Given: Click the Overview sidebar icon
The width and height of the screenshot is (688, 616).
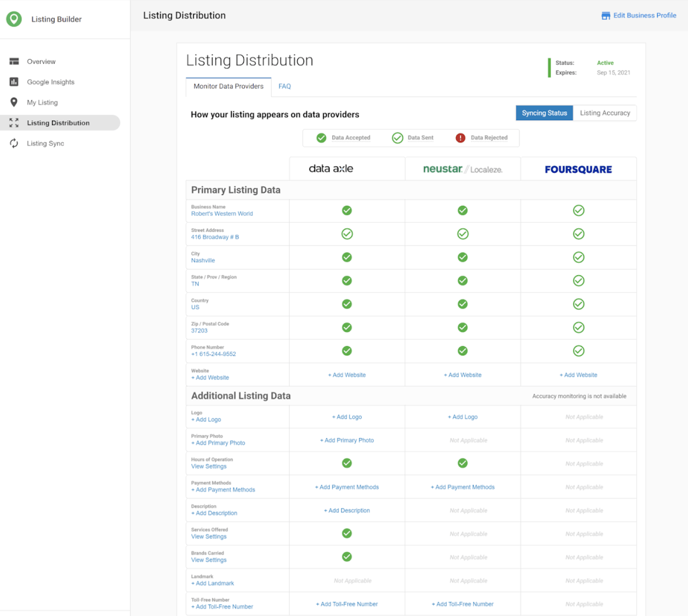Looking at the screenshot, I should 14,61.
